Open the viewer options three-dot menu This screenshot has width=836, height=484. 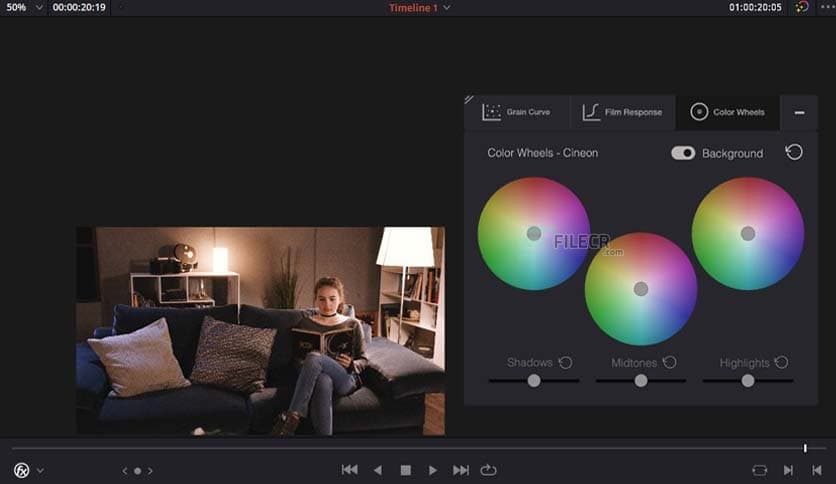(x=827, y=7)
